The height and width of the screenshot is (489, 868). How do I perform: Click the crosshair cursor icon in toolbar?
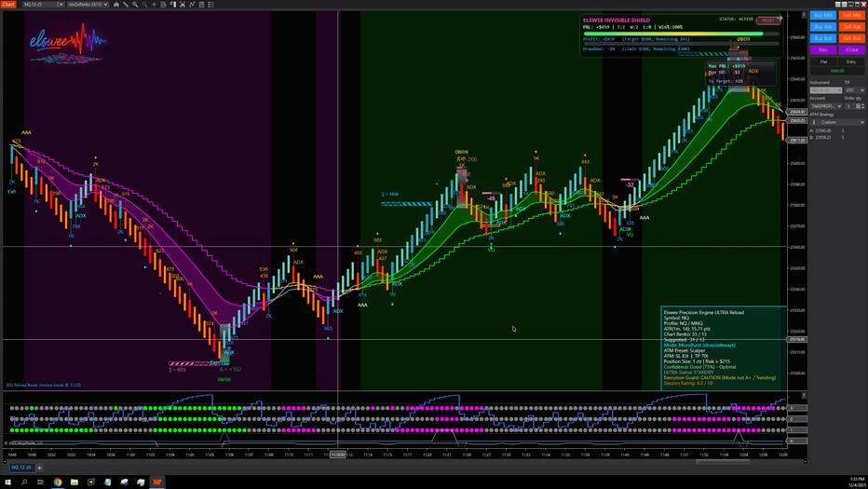pos(154,5)
